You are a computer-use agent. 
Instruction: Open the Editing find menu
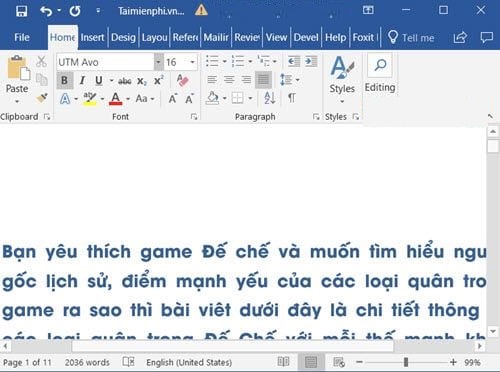pyautogui.click(x=380, y=74)
